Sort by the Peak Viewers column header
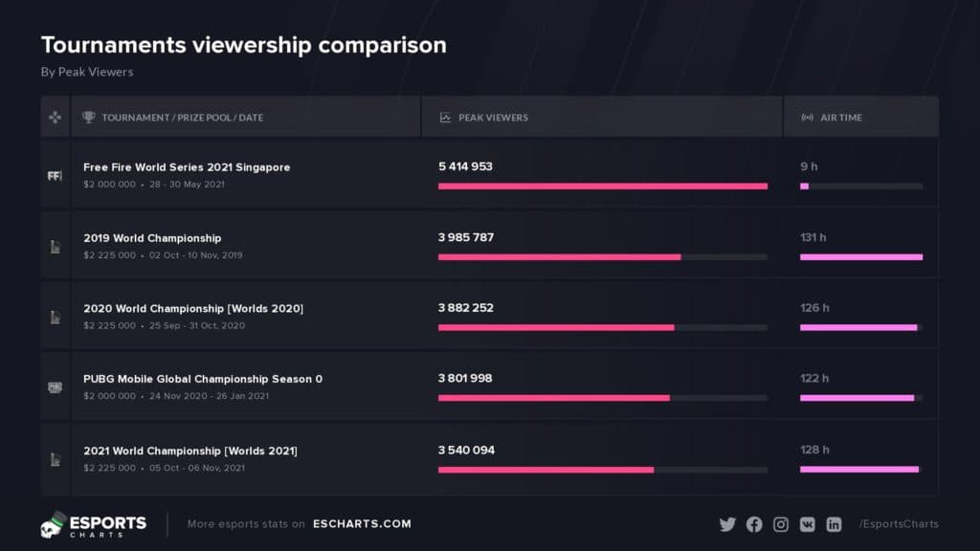 (493, 118)
